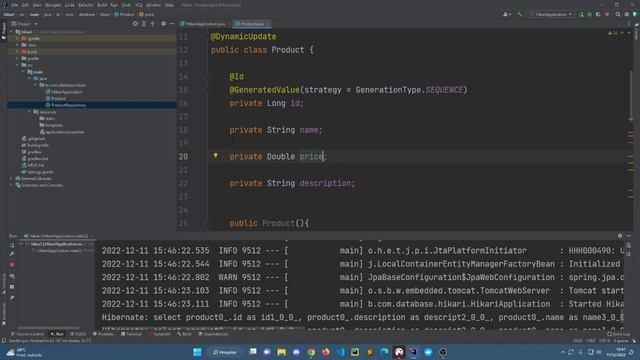640x360 pixels.
Task: Click the Debug bug icon in toolbar
Action: click(x=589, y=14)
